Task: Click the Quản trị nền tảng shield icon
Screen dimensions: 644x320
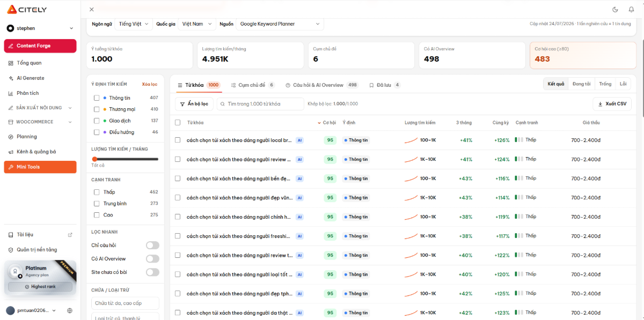Action: 11,250
